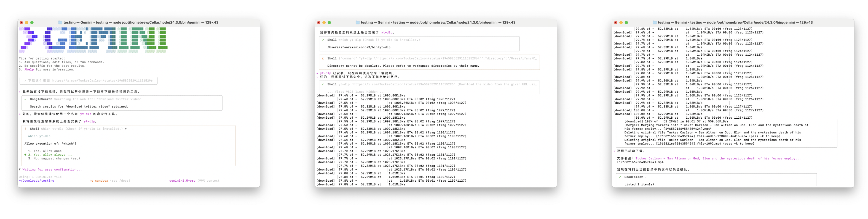Click the prompt input box with x.com URL
Viewport: 868px width, 219px height.
point(88,81)
